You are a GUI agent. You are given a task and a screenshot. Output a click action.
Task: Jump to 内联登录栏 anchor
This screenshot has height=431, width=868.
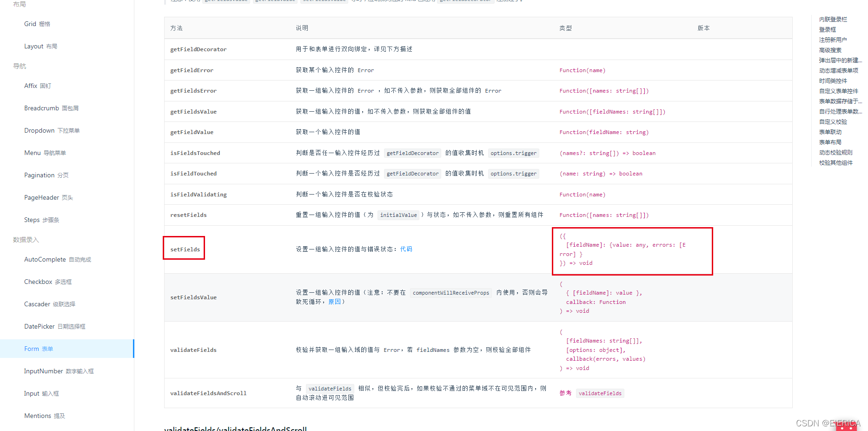click(833, 19)
